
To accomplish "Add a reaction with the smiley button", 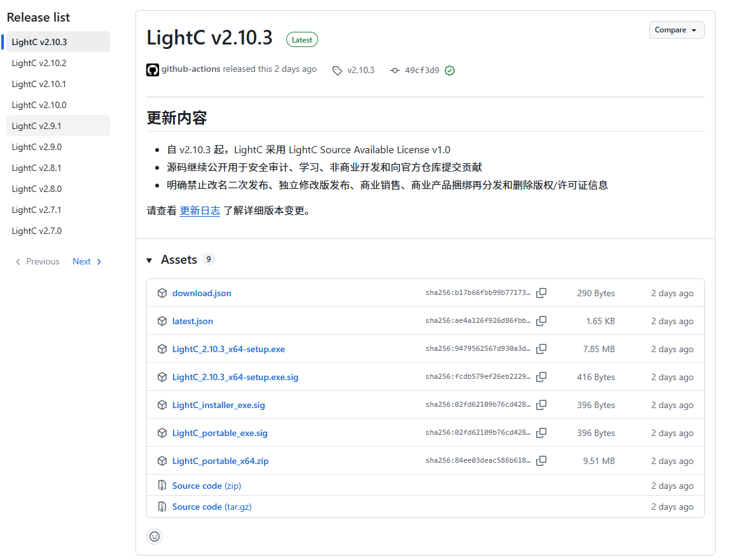I will 155,536.
